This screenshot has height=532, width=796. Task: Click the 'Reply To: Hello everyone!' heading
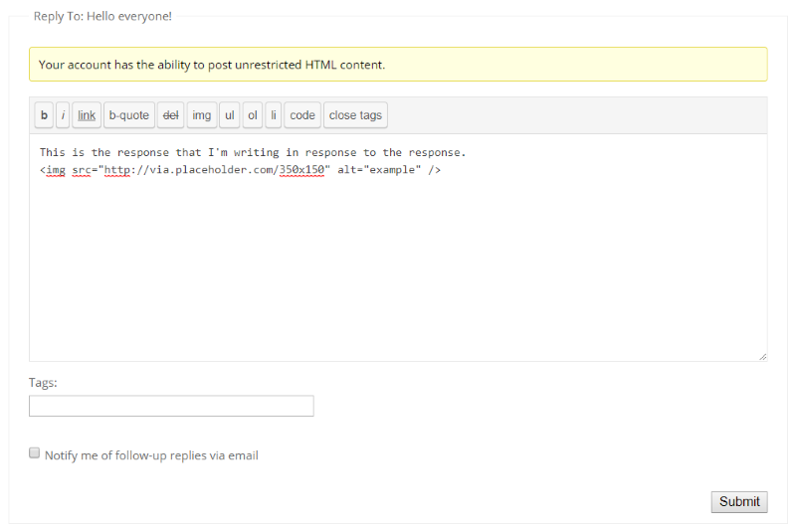coord(102,16)
